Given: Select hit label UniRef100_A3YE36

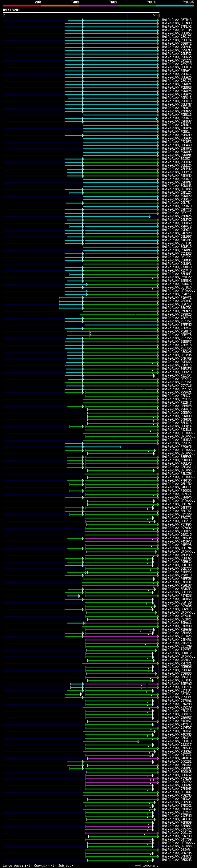Looking at the screenshot, I should click(177, 595).
